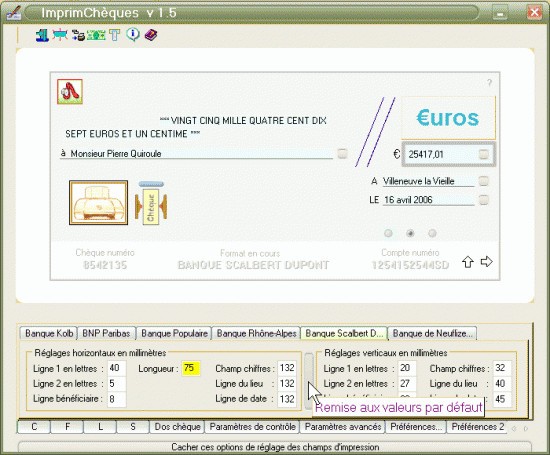Image resolution: width=550 pixels, height=455 pixels.
Task: Select the first radio button under date
Action: 388,233
